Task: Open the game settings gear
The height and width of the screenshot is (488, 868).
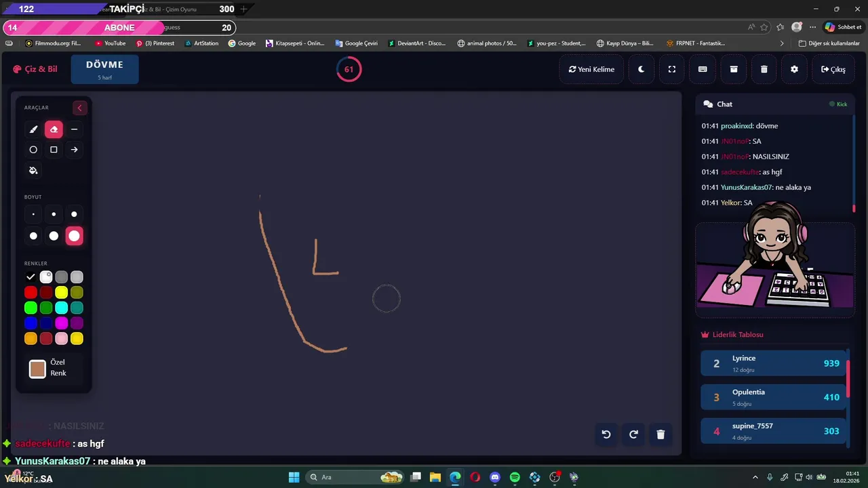Action: tap(795, 69)
